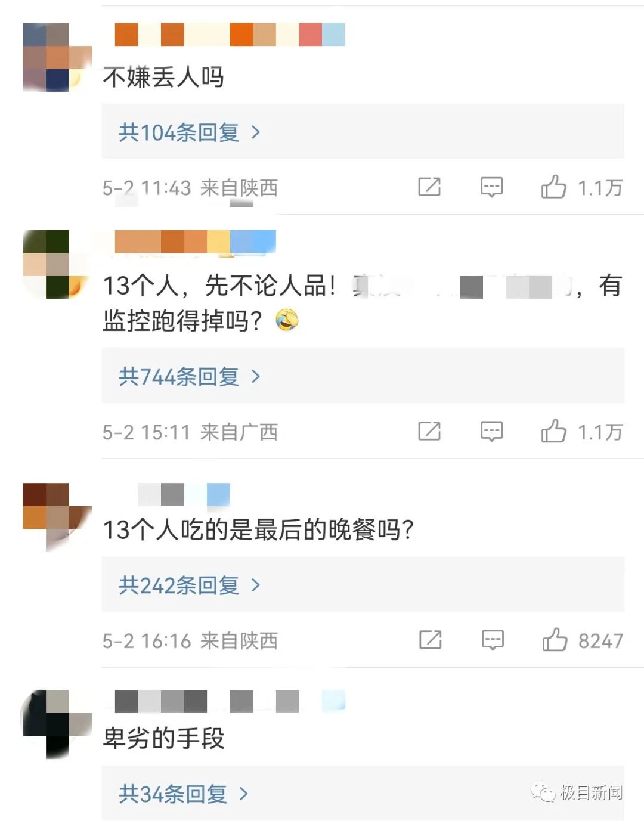Like the comment about 监控跑得掉吗
Image resolution: width=644 pixels, height=821 pixels.
coord(554,430)
